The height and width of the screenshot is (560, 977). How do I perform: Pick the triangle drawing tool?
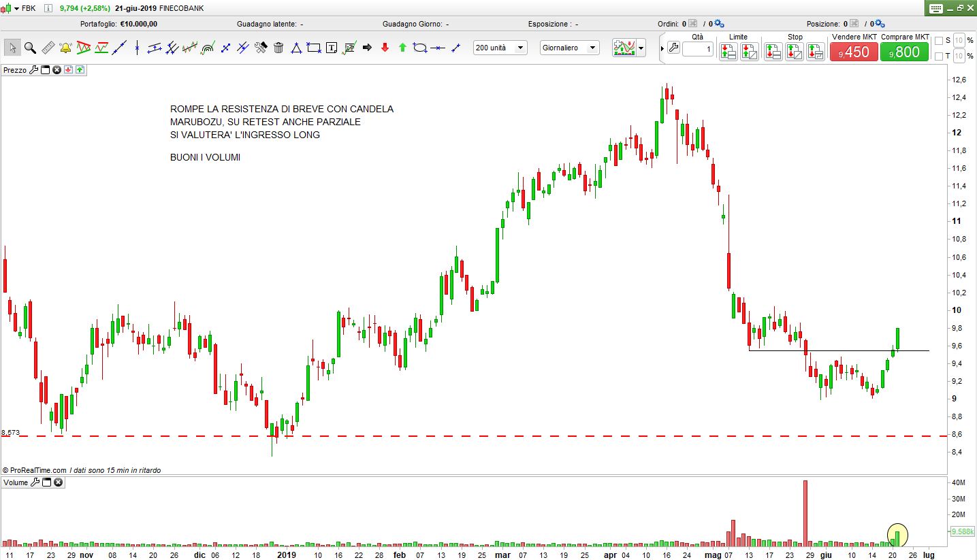(x=296, y=48)
